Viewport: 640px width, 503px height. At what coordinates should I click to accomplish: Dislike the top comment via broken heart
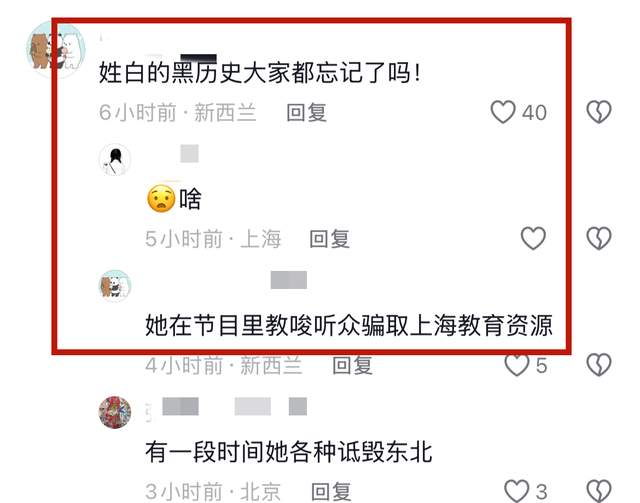[x=599, y=112]
